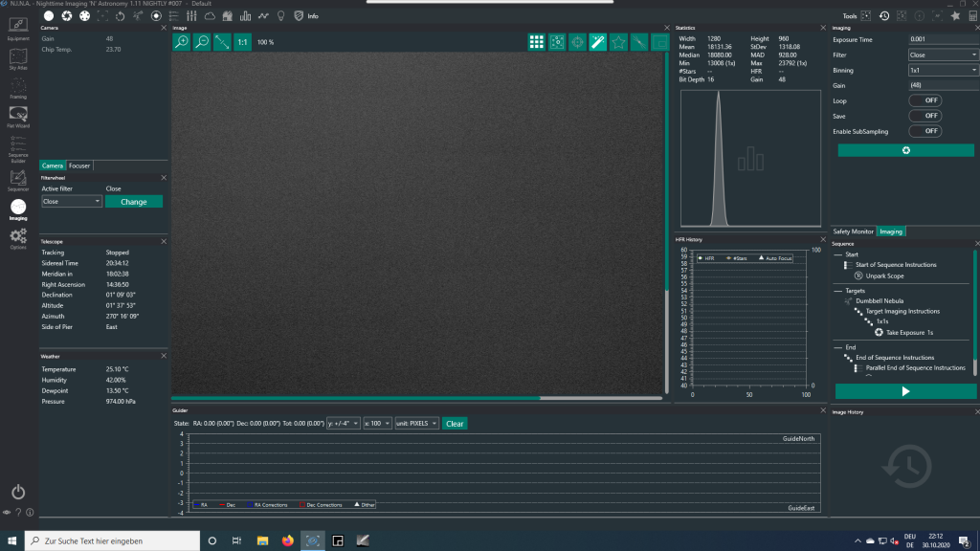980x551 pixels.
Task: Open the Binning dropdown
Action: pyautogui.click(x=943, y=70)
